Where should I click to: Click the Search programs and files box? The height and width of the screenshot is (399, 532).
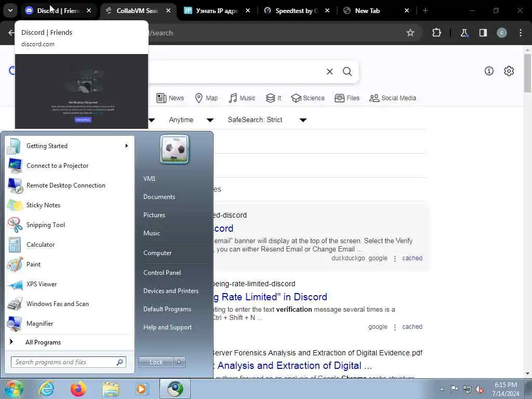pos(68,362)
